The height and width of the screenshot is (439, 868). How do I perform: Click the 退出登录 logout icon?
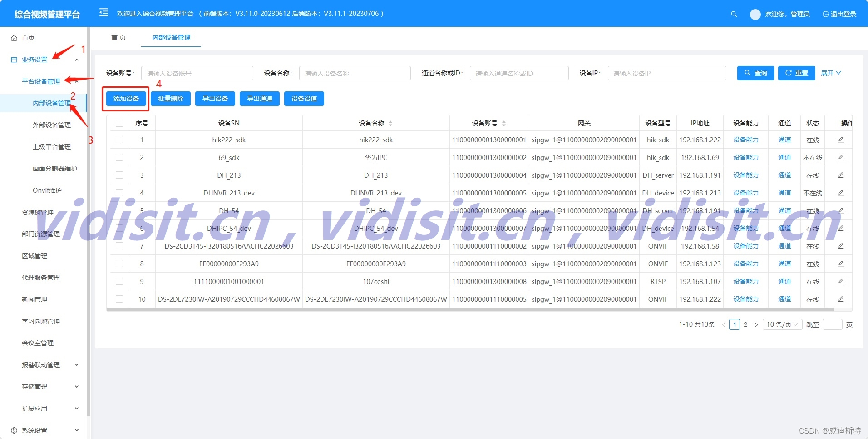pos(825,14)
